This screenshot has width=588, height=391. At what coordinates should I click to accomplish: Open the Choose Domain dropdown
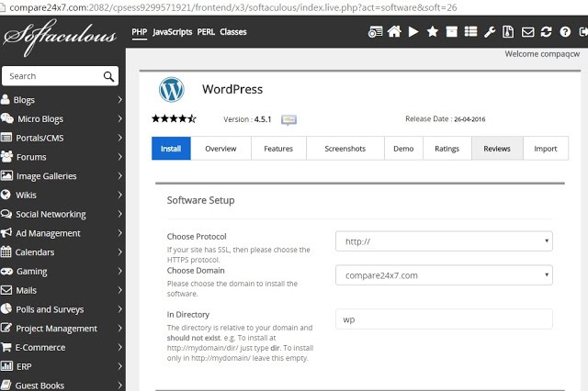coord(444,274)
